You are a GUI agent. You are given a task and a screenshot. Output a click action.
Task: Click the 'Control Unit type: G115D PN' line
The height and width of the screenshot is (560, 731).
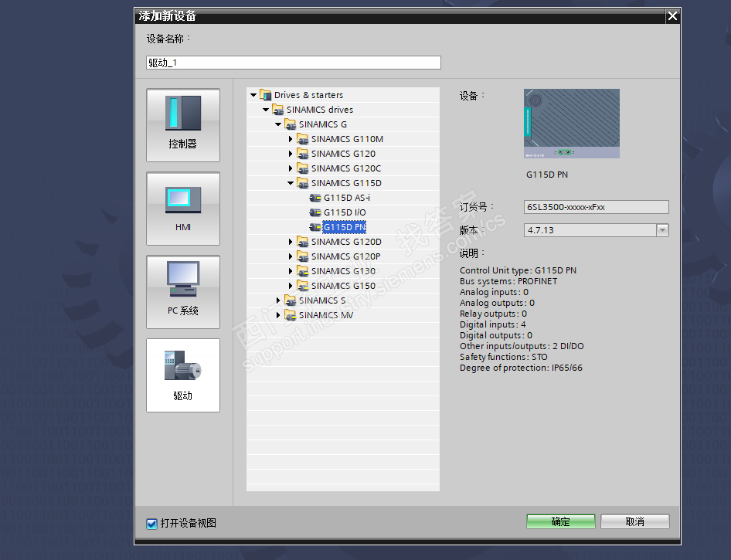pyautogui.click(x=518, y=270)
